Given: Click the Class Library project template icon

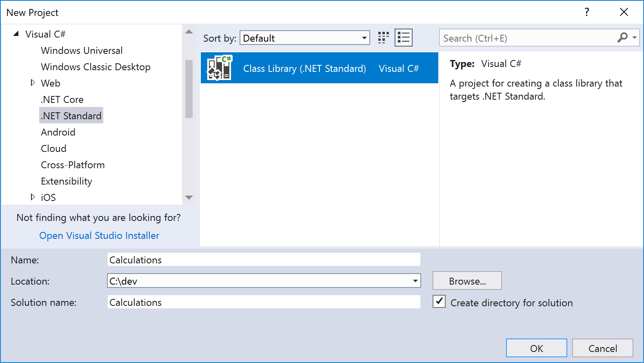Looking at the screenshot, I should tap(219, 68).
